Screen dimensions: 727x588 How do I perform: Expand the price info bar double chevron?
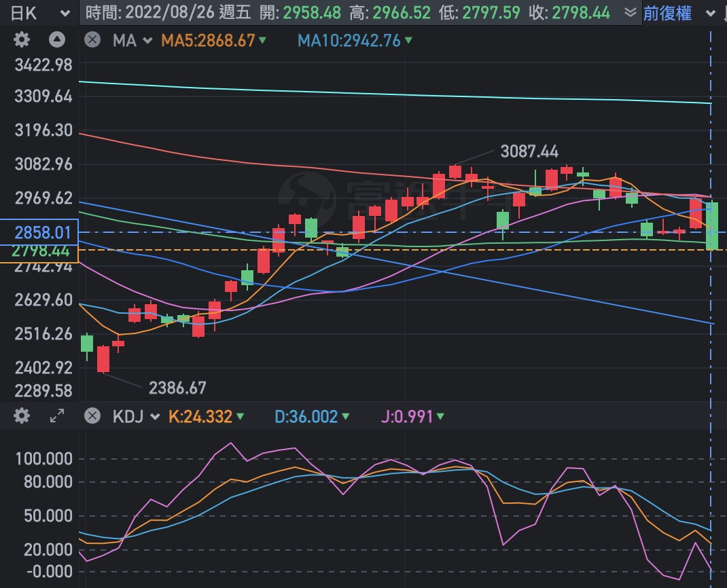(x=630, y=12)
